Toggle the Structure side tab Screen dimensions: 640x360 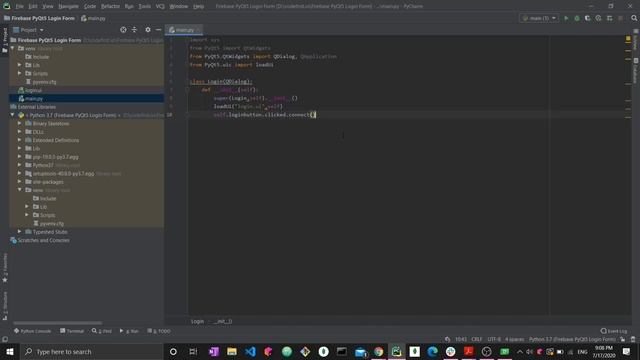pyautogui.click(x=4, y=305)
